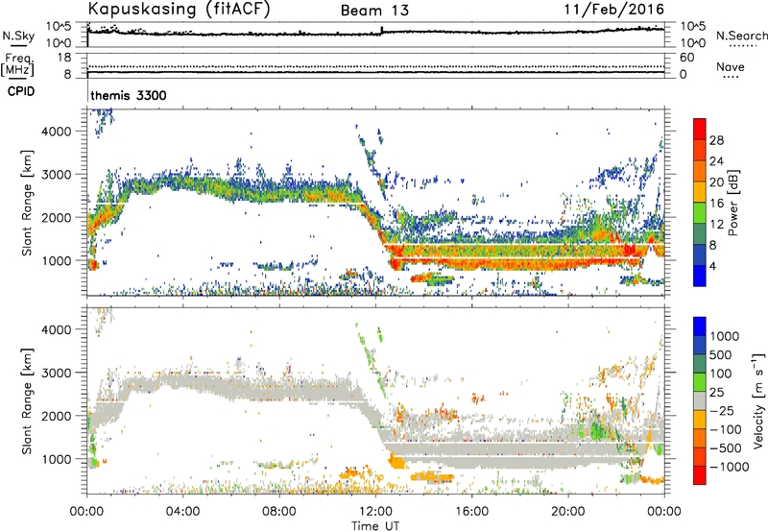Click the blue bottom of the power colorbar
Image resolution: width=768 pixels, height=532 pixels.
700,276
